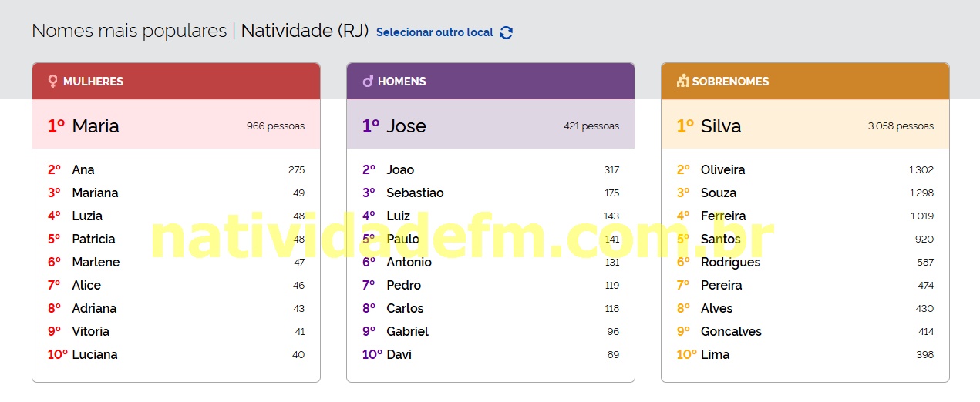The height and width of the screenshot is (402, 980).
Task: Click the surname Rodrigues in the list
Action: 730,262
